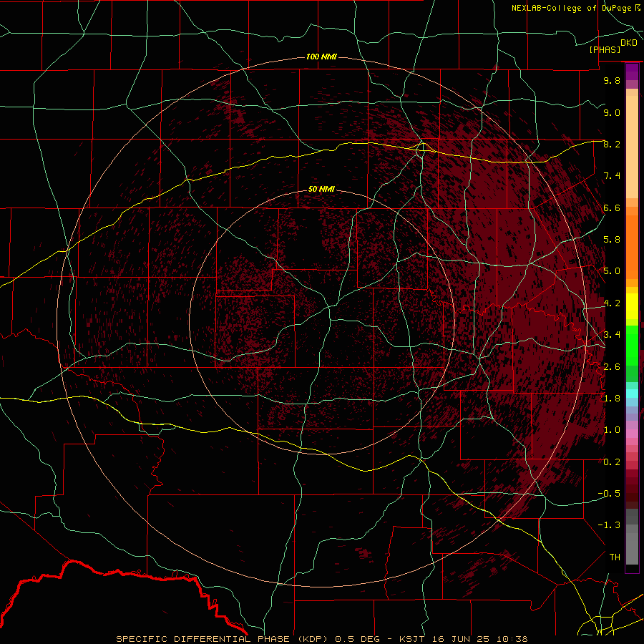This screenshot has height=644, width=644.
Task: Click the 4.2 scale value
Action: tap(612, 303)
